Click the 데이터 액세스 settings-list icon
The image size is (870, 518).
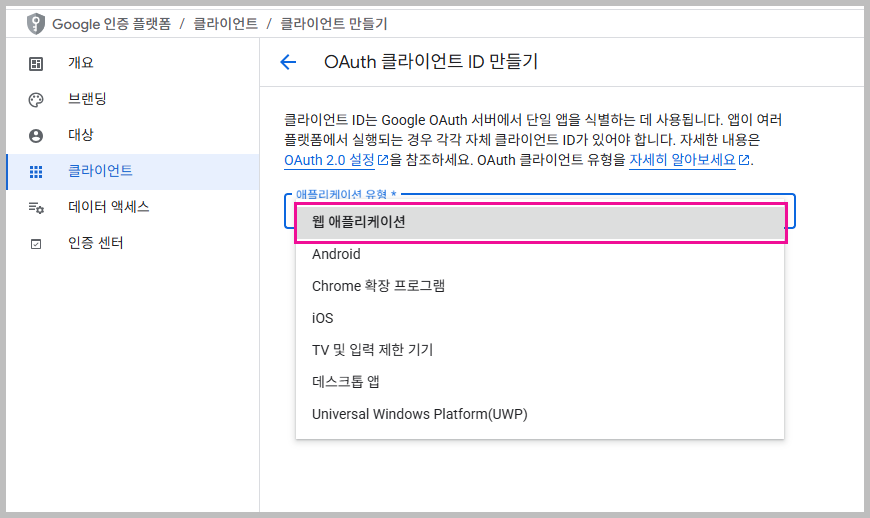[36, 208]
